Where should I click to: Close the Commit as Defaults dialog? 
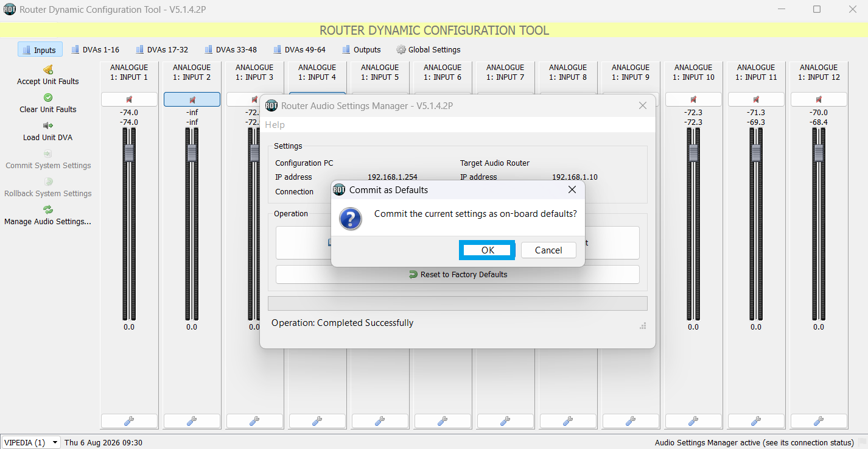(x=572, y=189)
